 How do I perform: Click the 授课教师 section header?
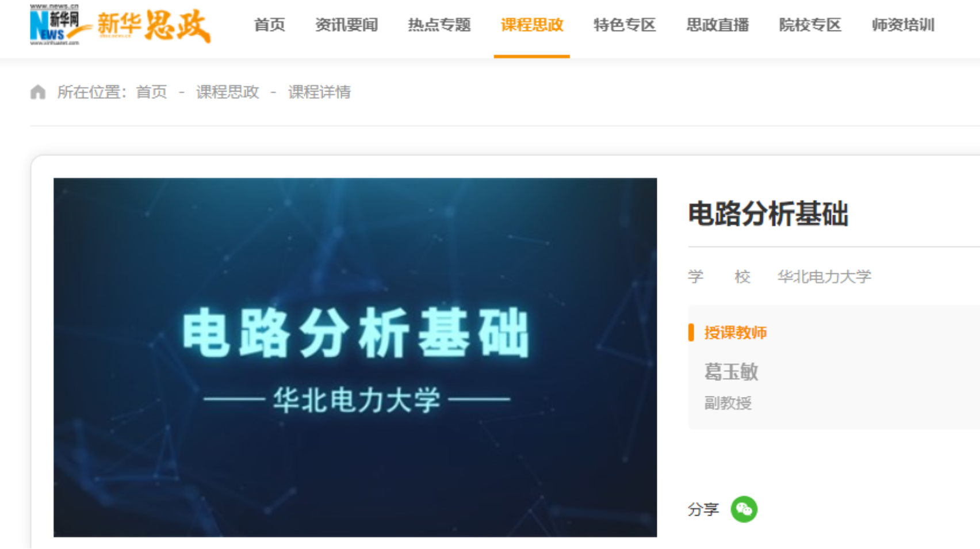[x=735, y=333]
